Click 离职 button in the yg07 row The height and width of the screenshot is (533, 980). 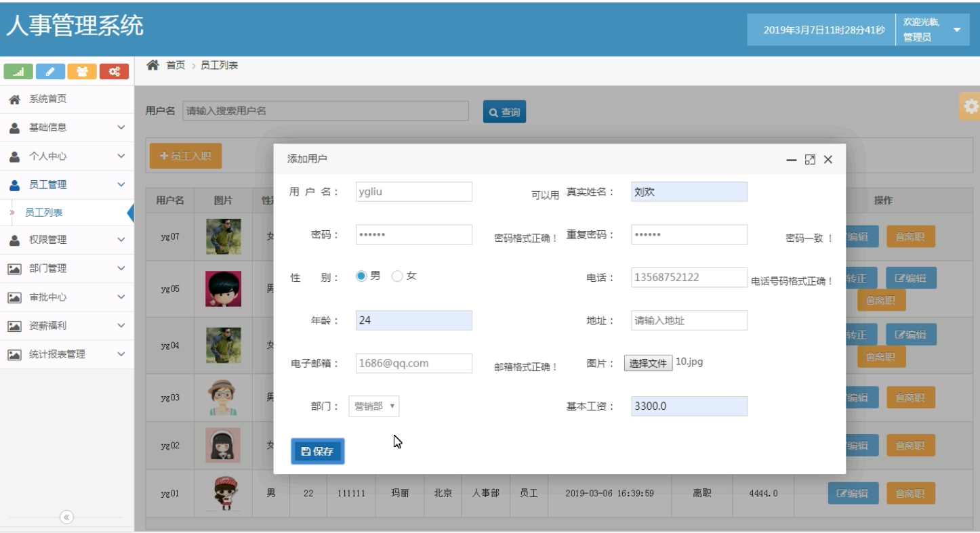[x=910, y=237]
